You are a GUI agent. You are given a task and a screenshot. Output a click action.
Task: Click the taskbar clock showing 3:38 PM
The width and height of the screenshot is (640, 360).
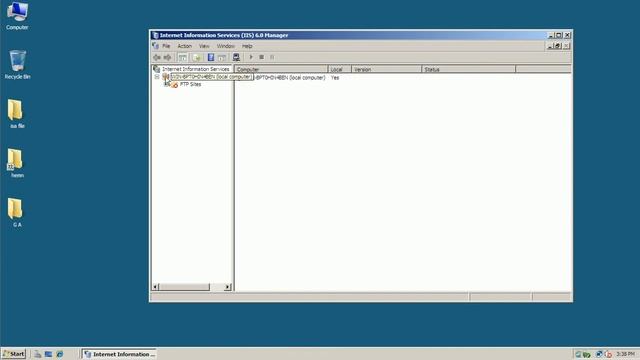626,354
